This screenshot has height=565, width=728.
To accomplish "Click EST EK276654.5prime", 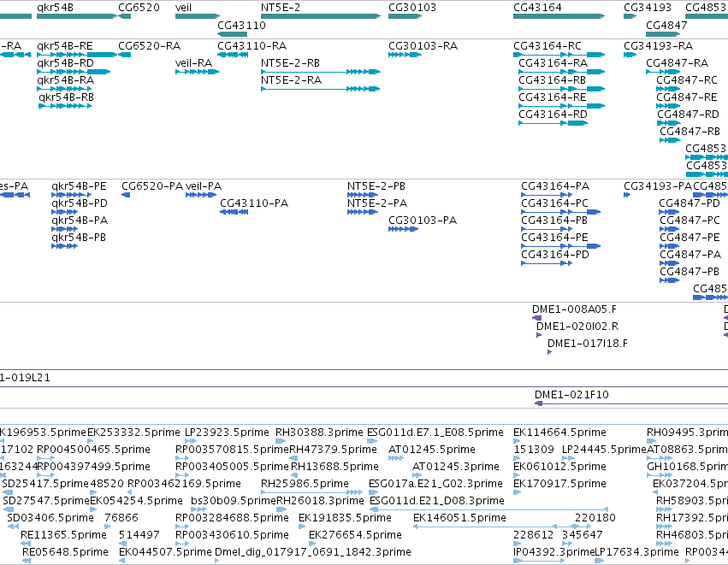I will click(314, 544).
